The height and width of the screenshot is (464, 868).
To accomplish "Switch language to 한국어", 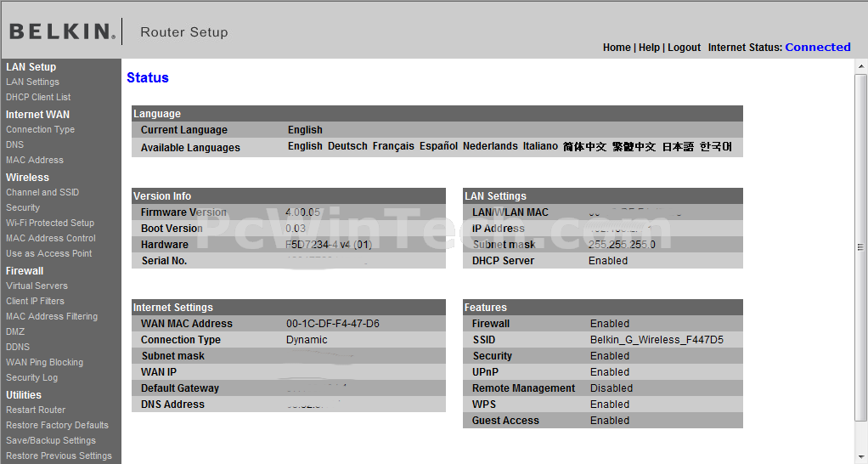I will [x=716, y=147].
